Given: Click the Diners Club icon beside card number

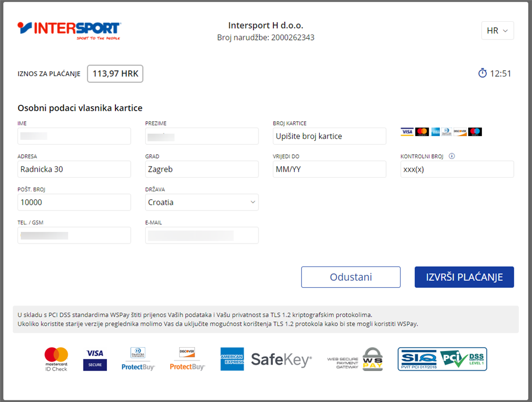Looking at the screenshot, I should [x=446, y=132].
